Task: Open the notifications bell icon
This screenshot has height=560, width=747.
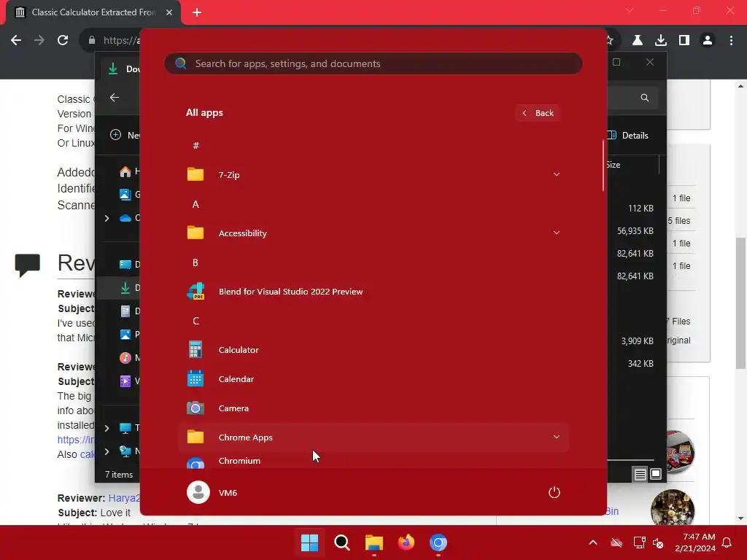Action: coord(727,542)
